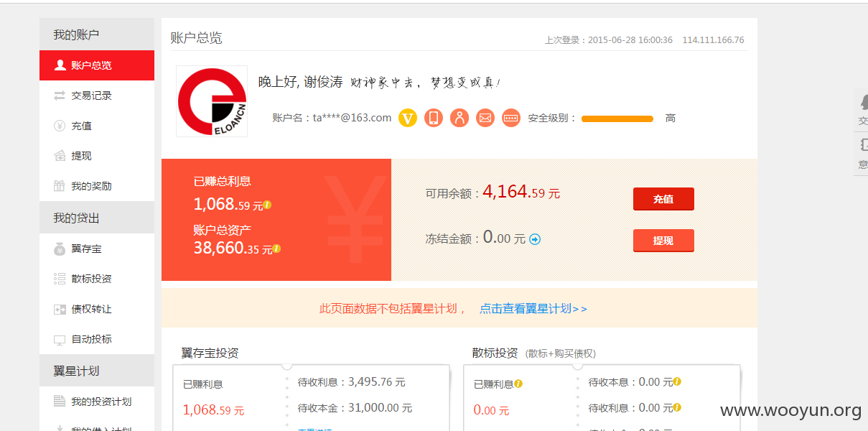Click the bank card verification badge
Image resolution: width=868 pixels, height=431 pixels.
tap(511, 118)
